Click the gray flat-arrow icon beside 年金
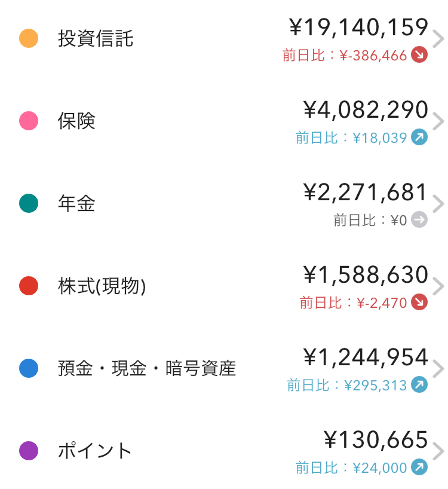This screenshot has width=448, height=489. point(420,221)
